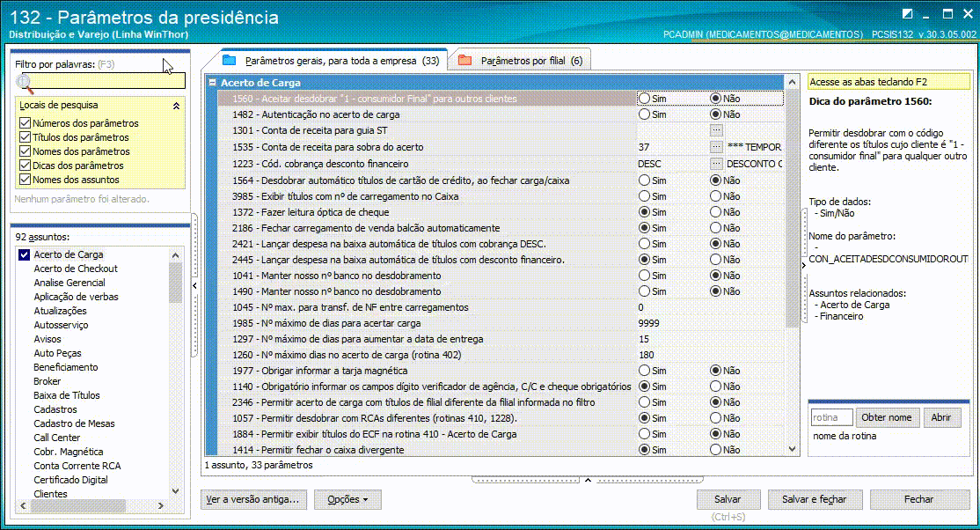Click Salvar e fechar button

[815, 499]
